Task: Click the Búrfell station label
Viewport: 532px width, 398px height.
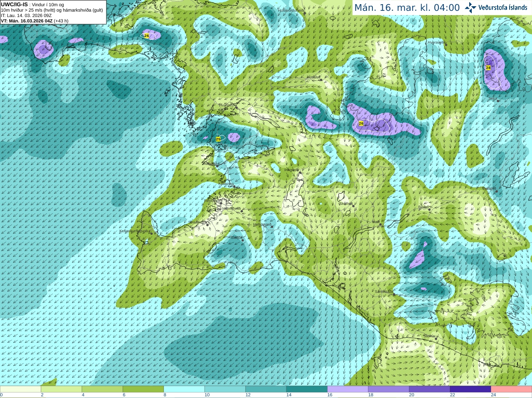Action: tap(423, 207)
